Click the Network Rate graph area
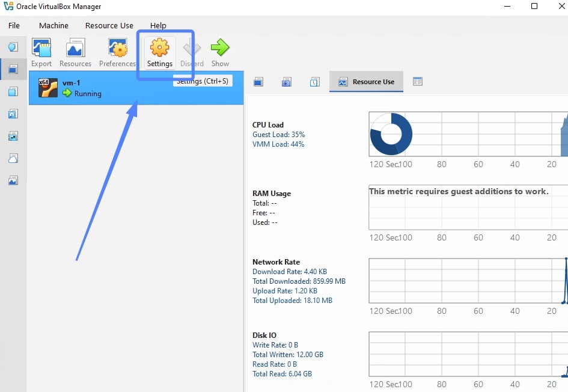This screenshot has width=568, height=392. point(468,281)
